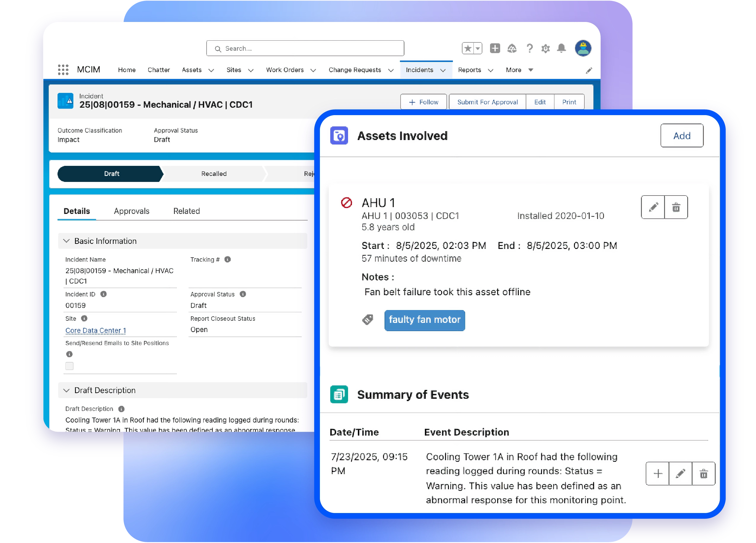
Task: Switch to the Approvals tab
Action: 131,211
